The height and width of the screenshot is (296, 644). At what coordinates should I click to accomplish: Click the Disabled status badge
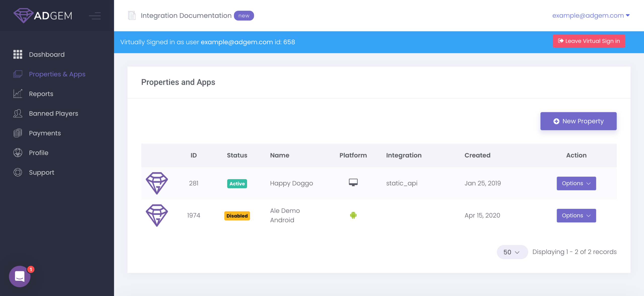[x=237, y=216]
